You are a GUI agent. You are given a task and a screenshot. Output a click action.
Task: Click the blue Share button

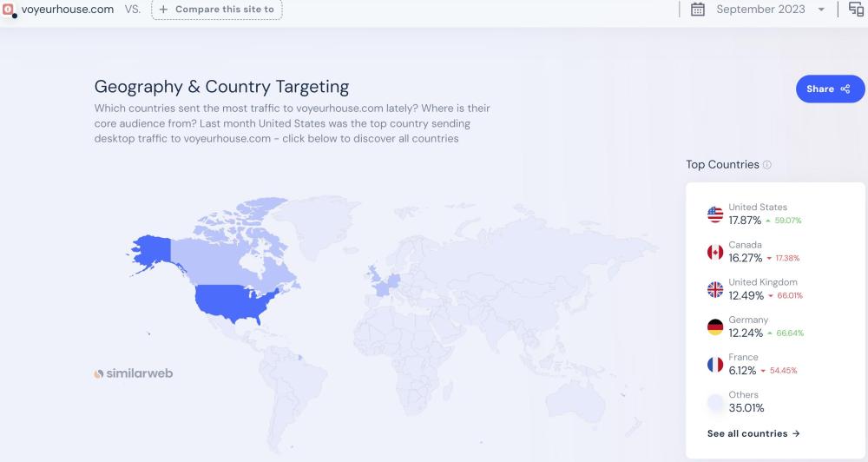coord(830,89)
